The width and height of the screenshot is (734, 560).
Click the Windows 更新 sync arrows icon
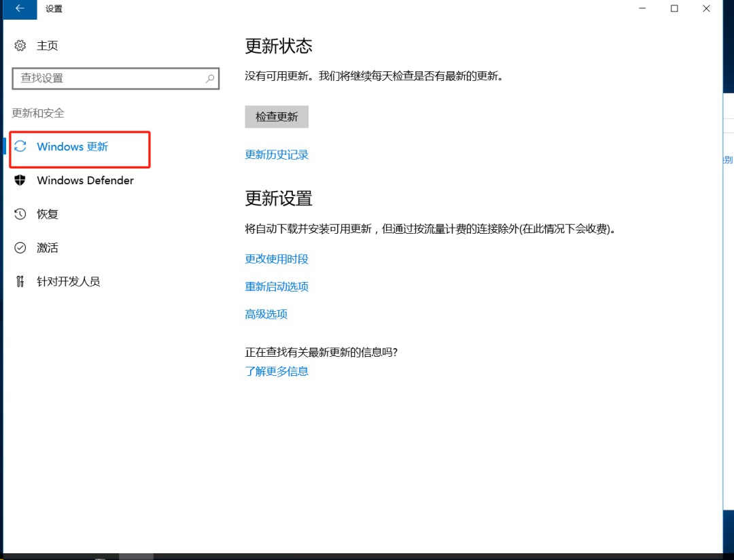(20, 147)
